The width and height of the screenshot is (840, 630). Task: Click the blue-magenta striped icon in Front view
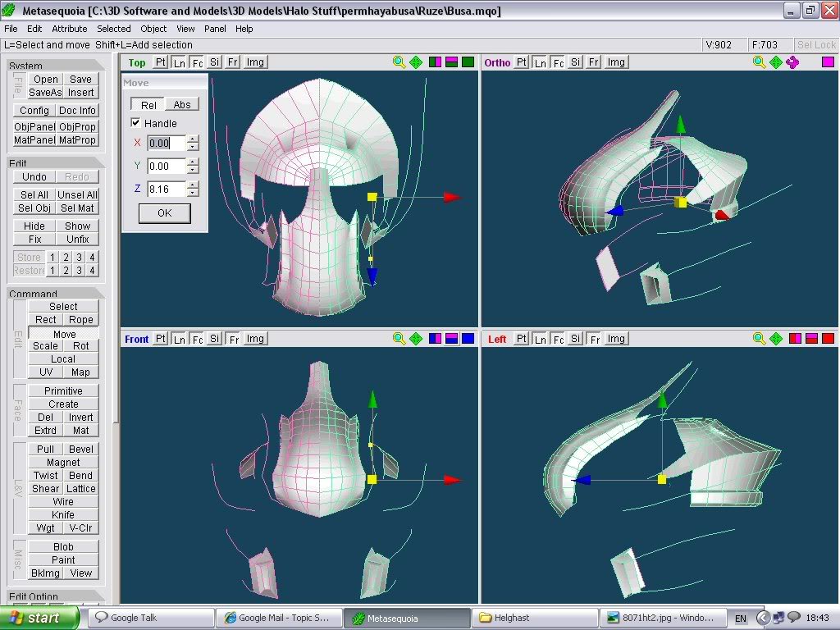[452, 339]
